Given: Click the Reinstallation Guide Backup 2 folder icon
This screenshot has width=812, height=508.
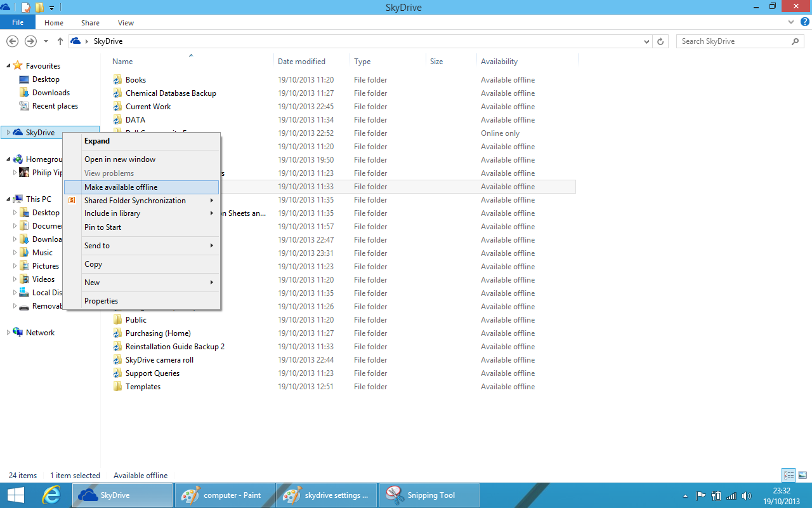Looking at the screenshot, I should 117,347.
